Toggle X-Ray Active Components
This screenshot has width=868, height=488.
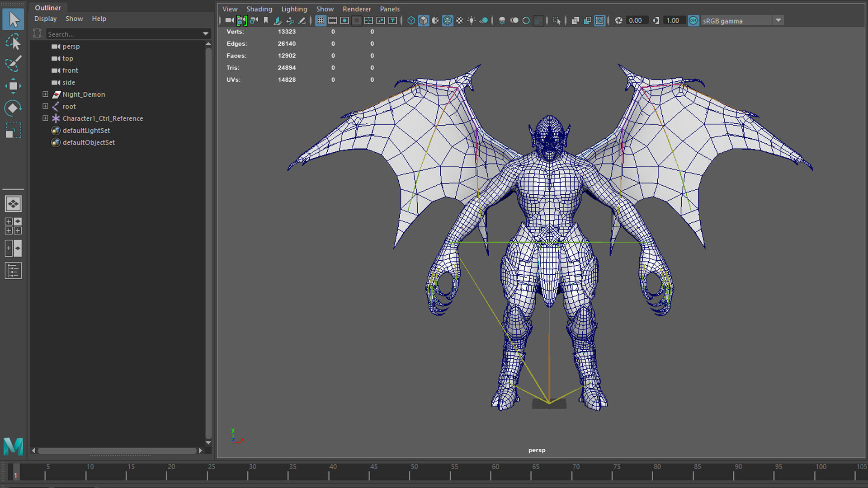click(587, 20)
